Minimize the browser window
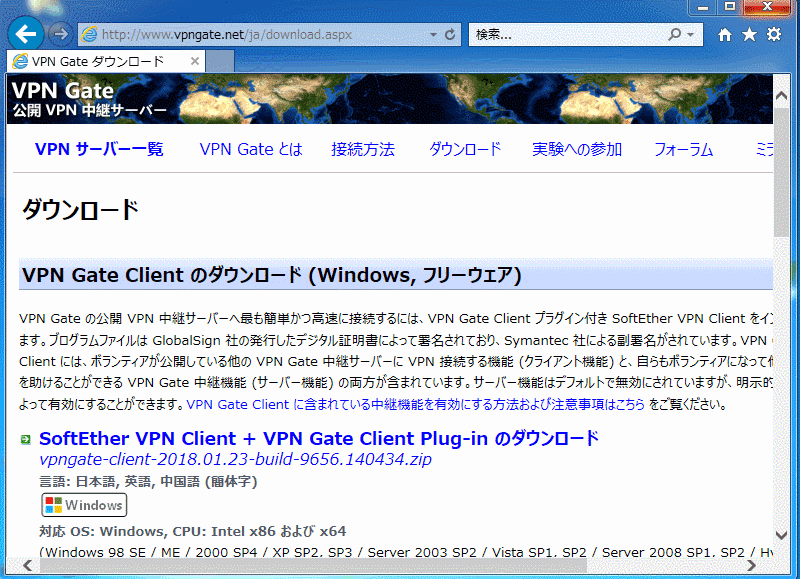800x579 pixels. click(703, 7)
